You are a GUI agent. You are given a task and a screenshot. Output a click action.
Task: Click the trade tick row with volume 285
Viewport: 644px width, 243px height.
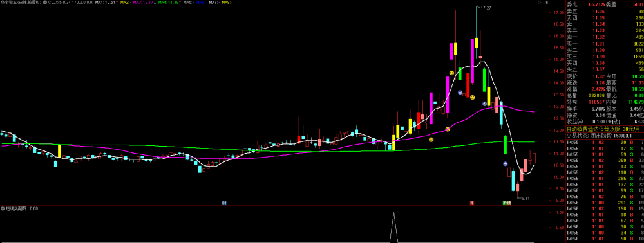tap(605, 179)
